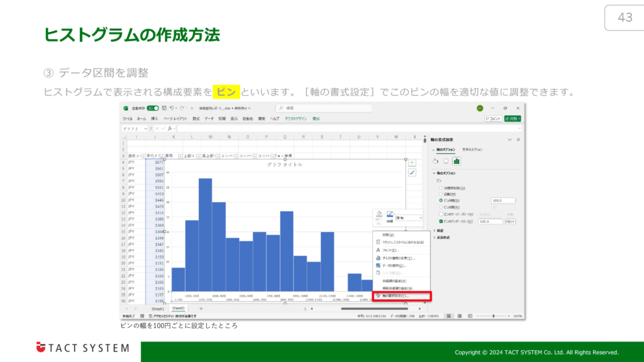Viewport: 644px width, 362px height.
Task: Click the Undo arrow icon
Action: [172, 108]
